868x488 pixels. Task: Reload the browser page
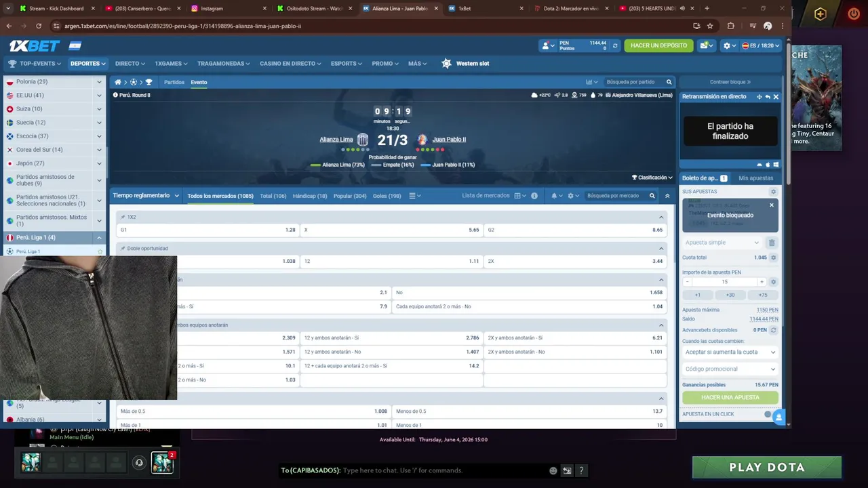point(39,26)
